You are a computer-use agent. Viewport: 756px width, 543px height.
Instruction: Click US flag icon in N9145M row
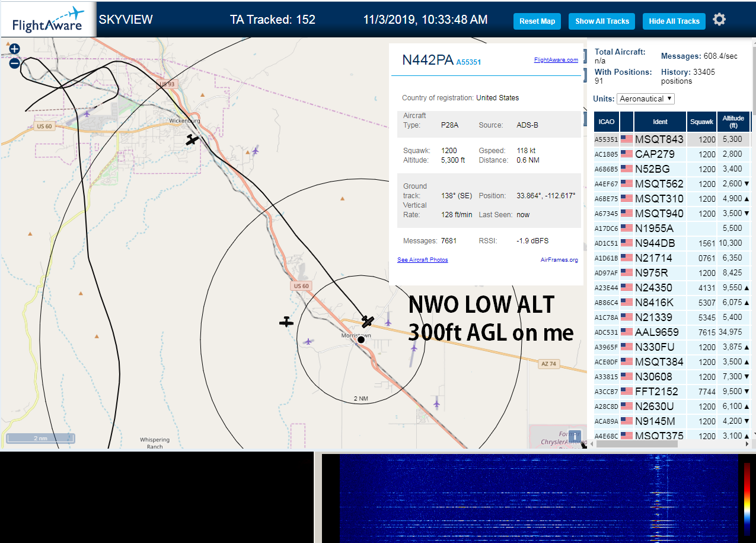coord(627,421)
